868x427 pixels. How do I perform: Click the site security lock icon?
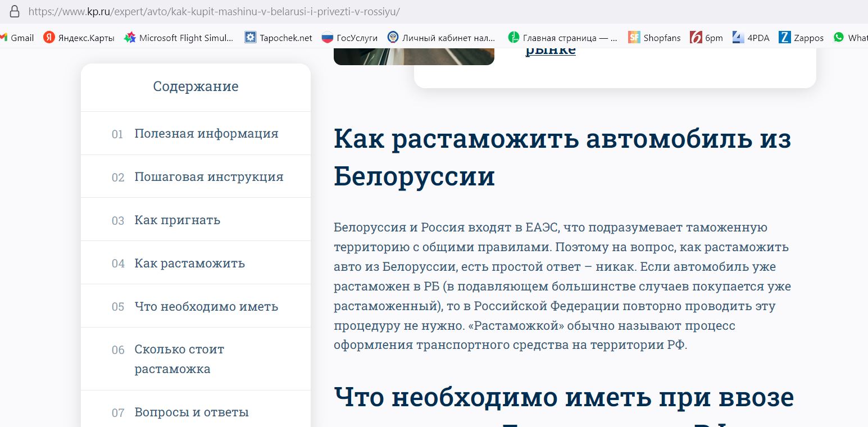pos(15,11)
